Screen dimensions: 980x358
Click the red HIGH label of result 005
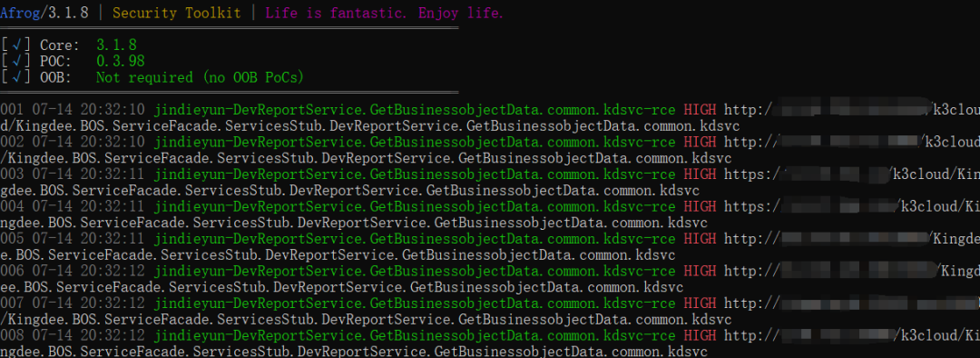point(700,239)
